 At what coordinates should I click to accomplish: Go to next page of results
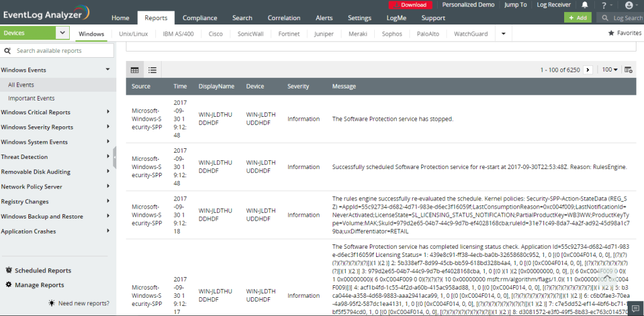coord(588,70)
